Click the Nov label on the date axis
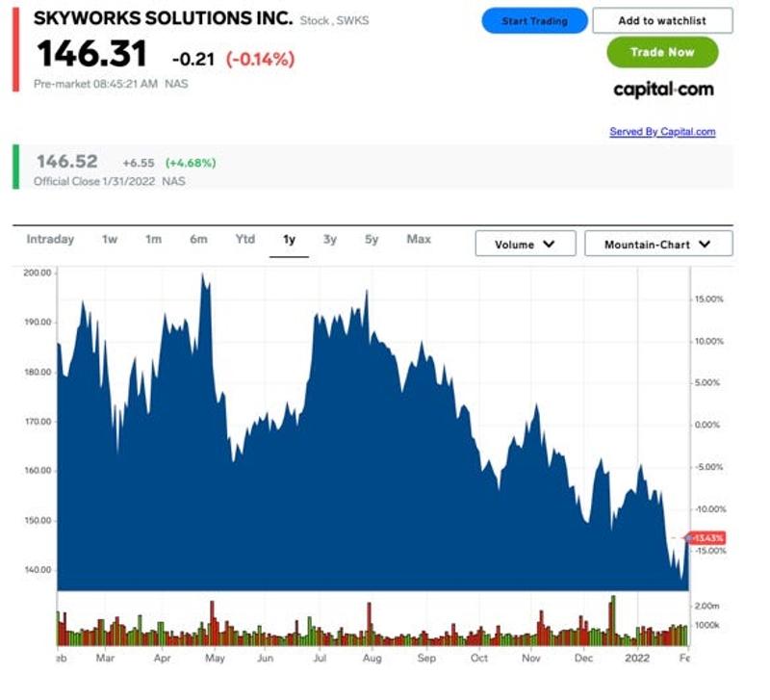770x700 pixels. [x=531, y=659]
